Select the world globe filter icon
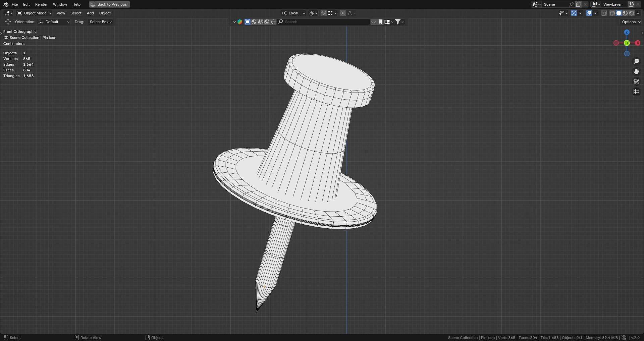 267,22
